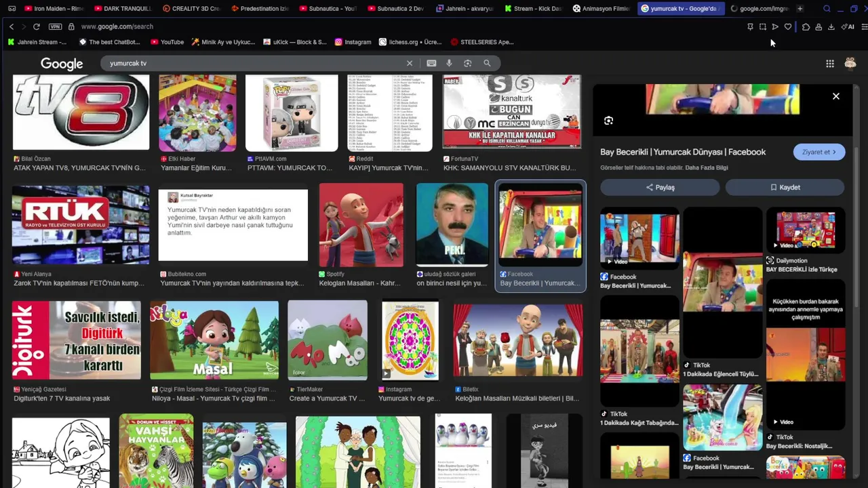The width and height of the screenshot is (868, 488).
Task: Click the Kaydet save button
Action: 785,187
